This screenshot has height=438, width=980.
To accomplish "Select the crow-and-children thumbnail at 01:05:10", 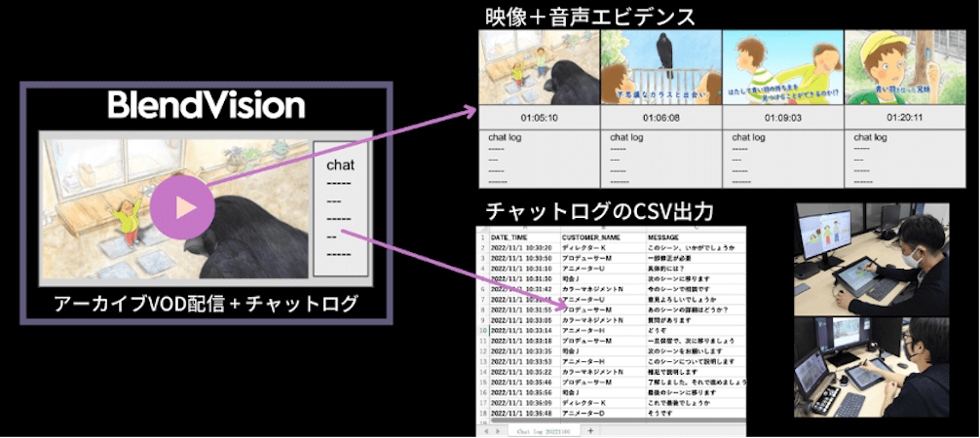I will (x=539, y=68).
